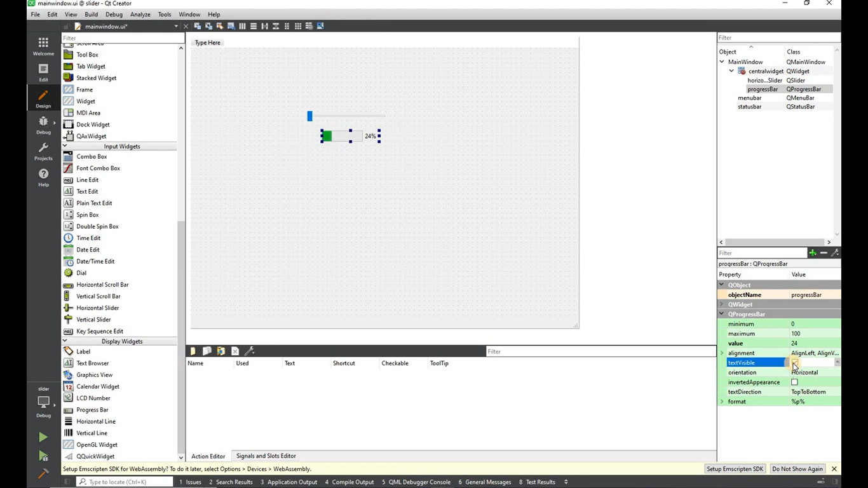The image size is (868, 488).
Task: Click the Do Not Show Again button
Action: click(797, 469)
